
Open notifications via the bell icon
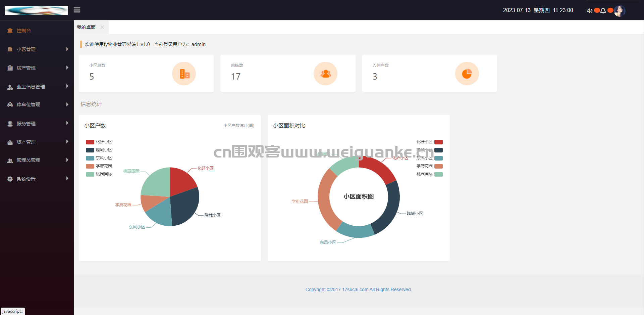coord(603,11)
